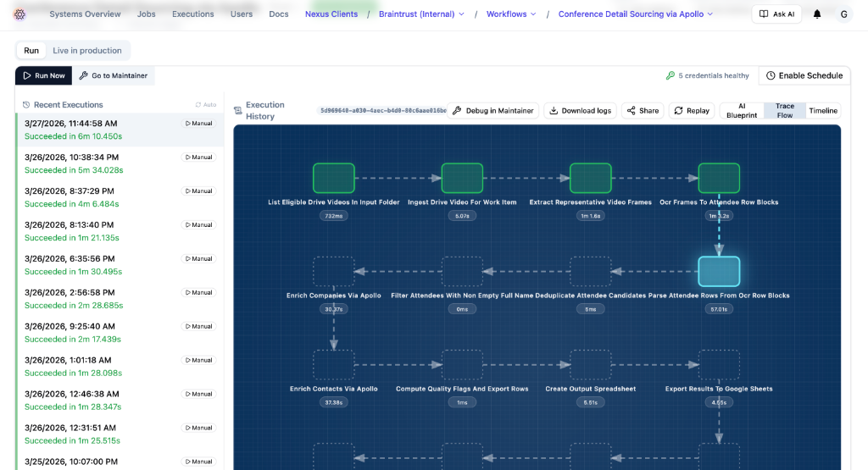Click 732ms duration badge
This screenshot has height=470, width=868.
coord(334,216)
